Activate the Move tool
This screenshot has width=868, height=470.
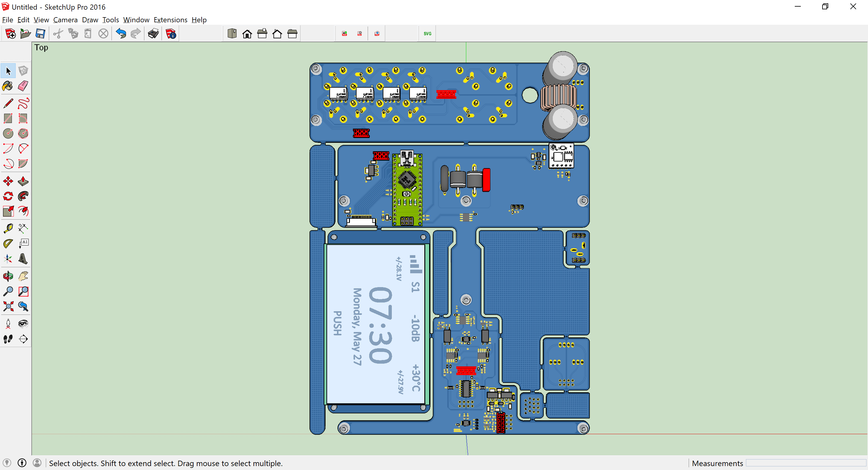click(x=8, y=181)
